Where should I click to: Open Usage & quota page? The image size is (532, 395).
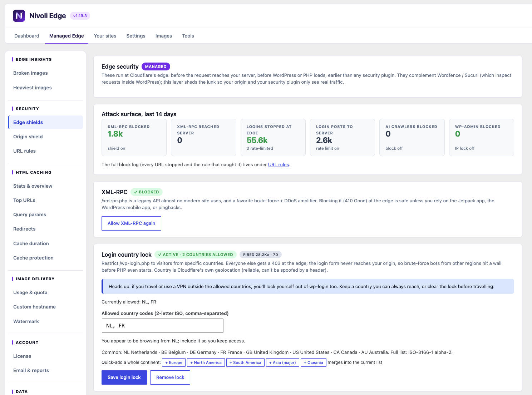coord(45,292)
